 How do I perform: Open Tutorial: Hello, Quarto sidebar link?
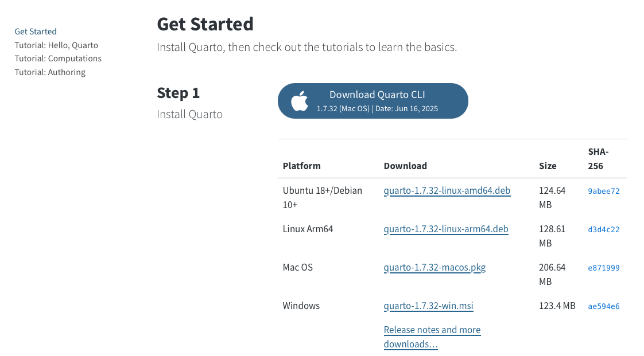point(56,45)
